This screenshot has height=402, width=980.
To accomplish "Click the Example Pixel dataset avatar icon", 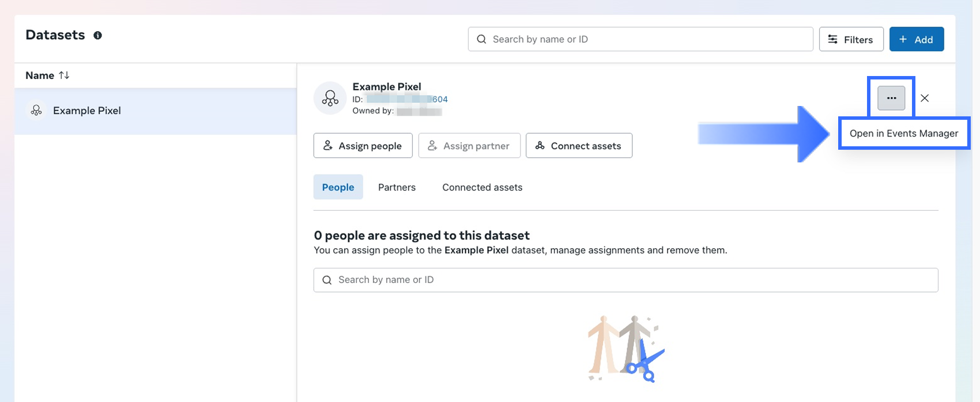I will 330,98.
